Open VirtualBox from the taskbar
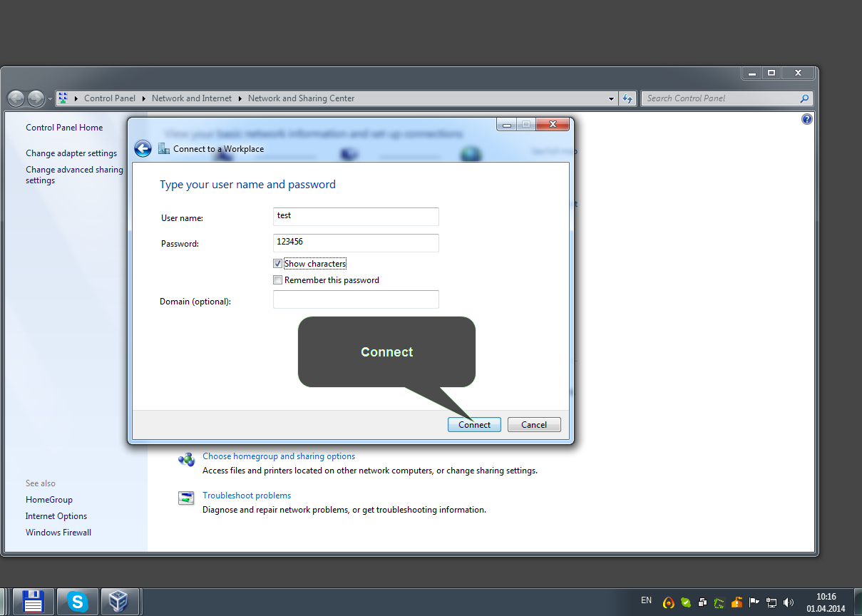This screenshot has height=616, width=862. pyautogui.click(x=119, y=602)
